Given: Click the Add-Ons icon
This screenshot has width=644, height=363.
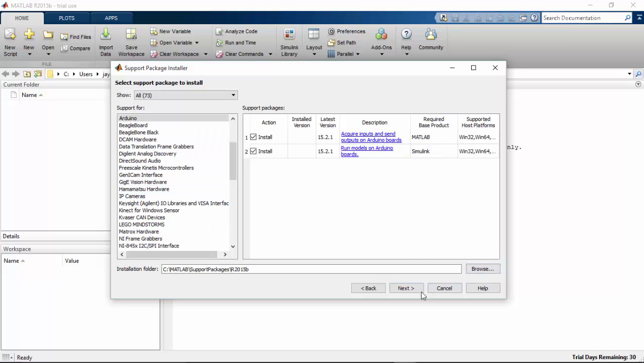Looking at the screenshot, I should 381,34.
